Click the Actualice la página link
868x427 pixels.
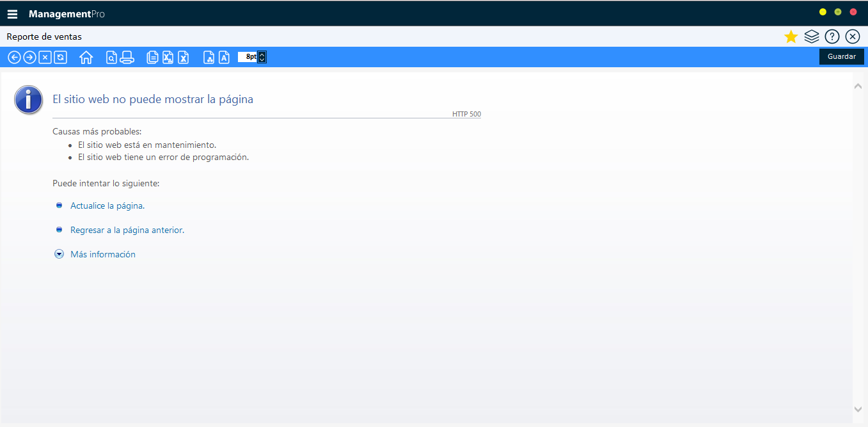(107, 206)
